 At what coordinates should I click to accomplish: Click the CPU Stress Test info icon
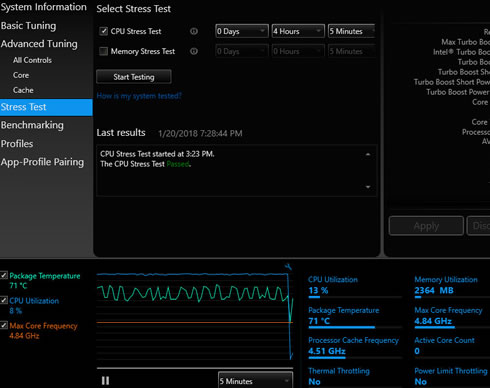[194, 31]
